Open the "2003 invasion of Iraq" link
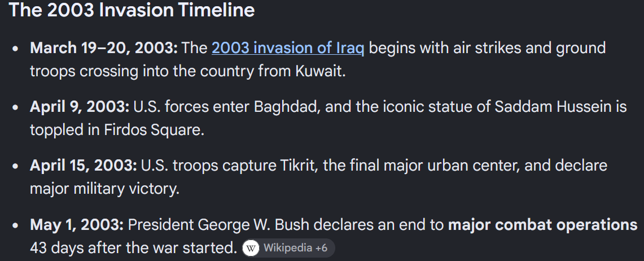 tap(288, 48)
